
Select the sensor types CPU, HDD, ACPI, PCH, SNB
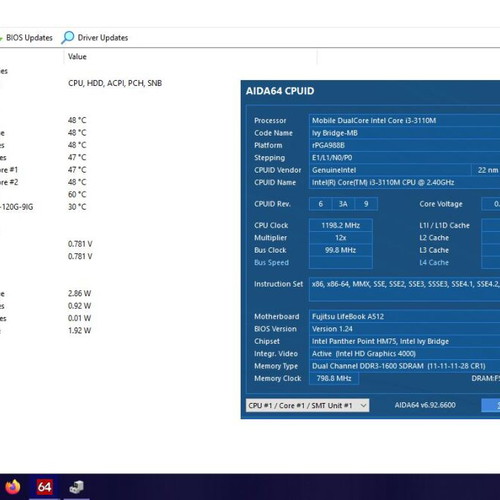point(115,83)
